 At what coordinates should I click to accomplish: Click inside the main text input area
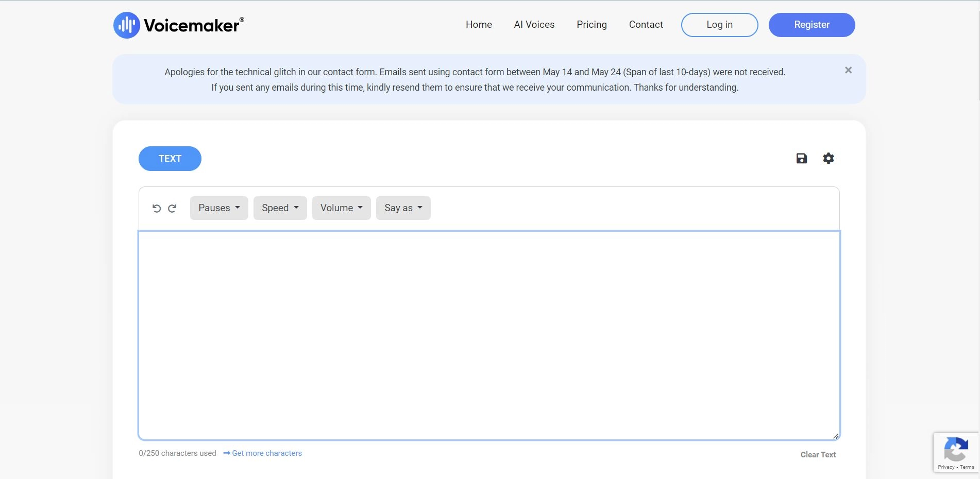[489, 335]
